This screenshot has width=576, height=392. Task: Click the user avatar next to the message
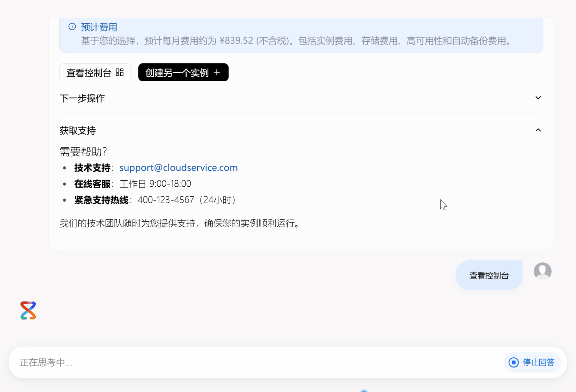[542, 271]
